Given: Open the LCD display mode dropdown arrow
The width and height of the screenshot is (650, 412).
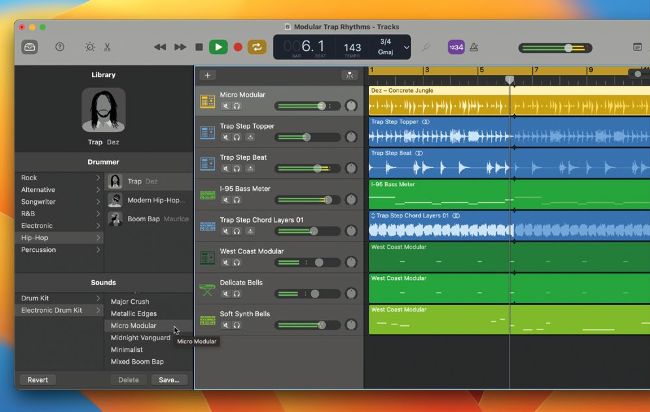Looking at the screenshot, I should tap(406, 47).
